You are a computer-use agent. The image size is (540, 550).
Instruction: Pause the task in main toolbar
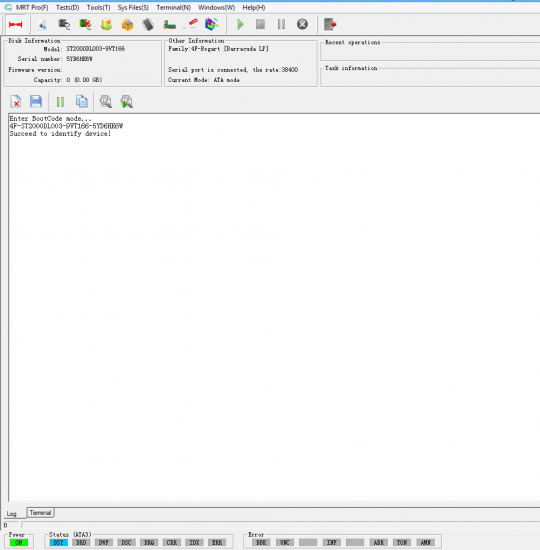click(281, 24)
